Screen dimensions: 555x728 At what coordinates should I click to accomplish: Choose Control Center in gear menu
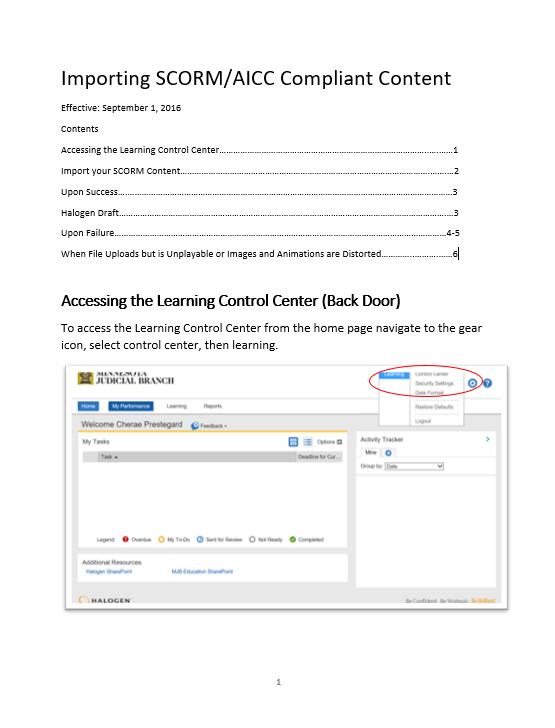click(x=431, y=374)
